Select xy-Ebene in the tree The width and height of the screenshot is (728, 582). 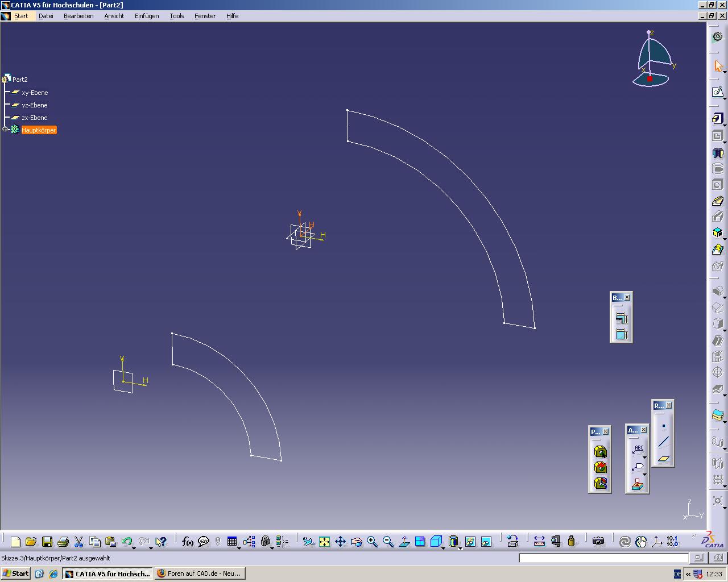tap(35, 93)
